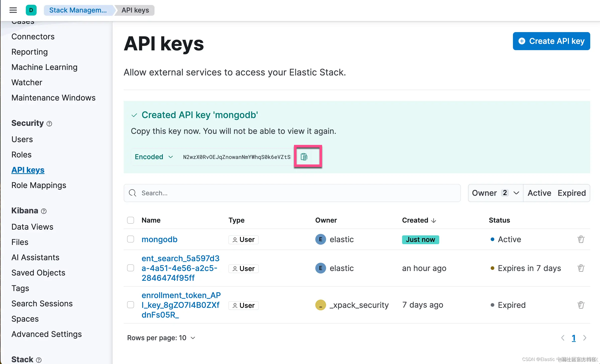Image resolution: width=600 pixels, height=364 pixels.
Task: Open Users in the sidebar
Action: click(22, 139)
